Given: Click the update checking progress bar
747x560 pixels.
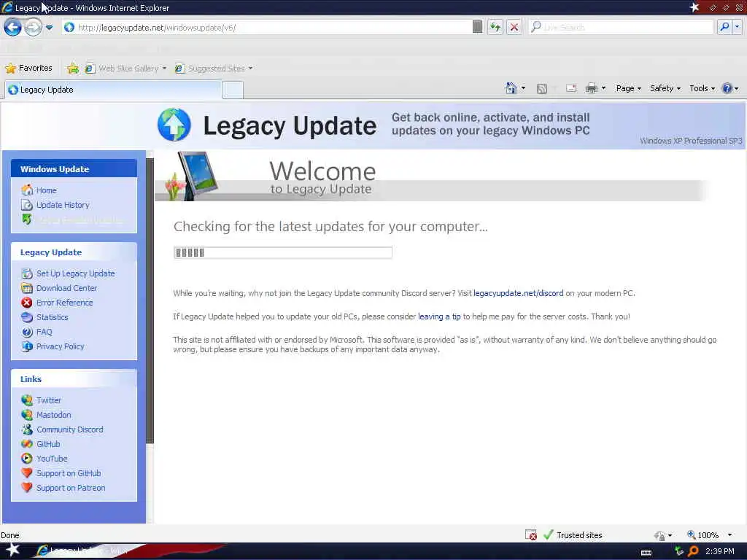Looking at the screenshot, I should tap(283, 252).
